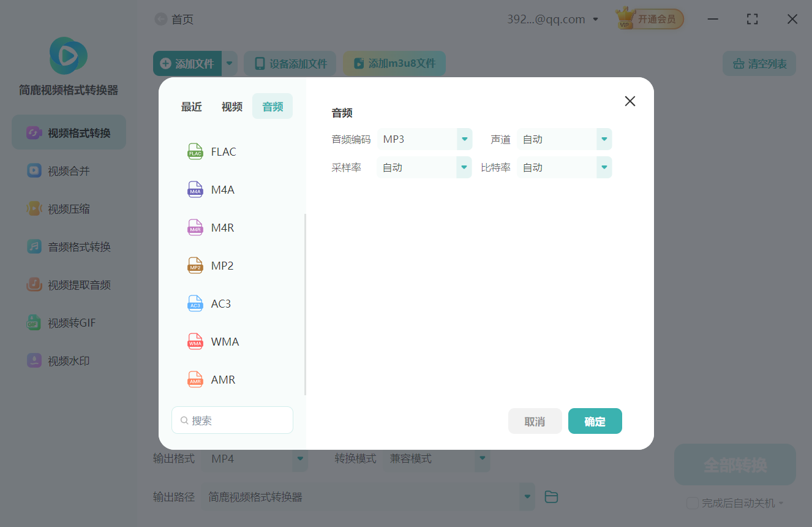The width and height of the screenshot is (812, 527).
Task: Expand the 添加文件 dropdown arrow
Action: tap(229, 63)
